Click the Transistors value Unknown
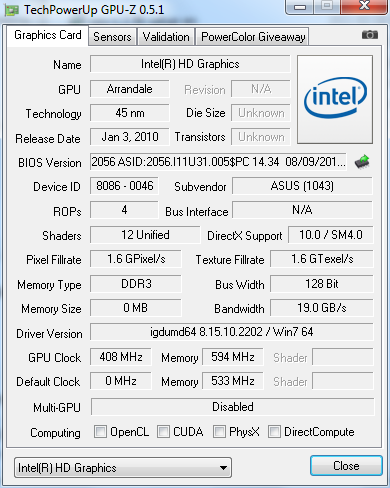Image resolution: width=390 pixels, height=488 pixels. click(x=261, y=137)
